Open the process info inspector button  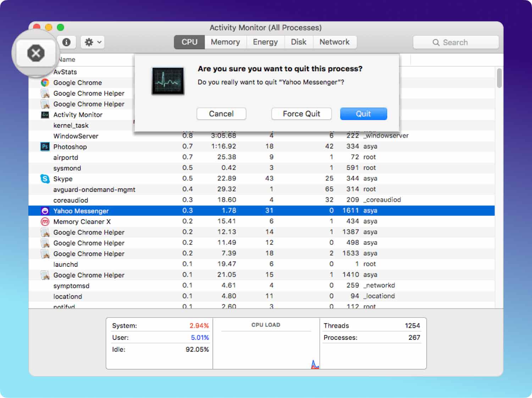pyautogui.click(x=66, y=42)
